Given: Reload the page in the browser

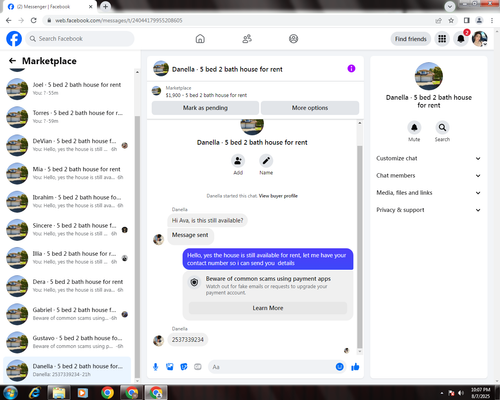Looking at the screenshot, I should click(34, 20).
